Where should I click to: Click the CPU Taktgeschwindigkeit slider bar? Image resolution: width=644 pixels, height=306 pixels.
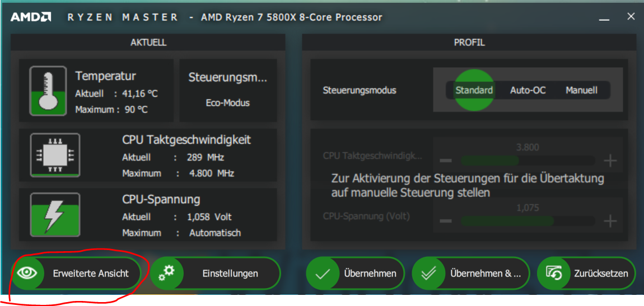pyautogui.click(x=528, y=161)
